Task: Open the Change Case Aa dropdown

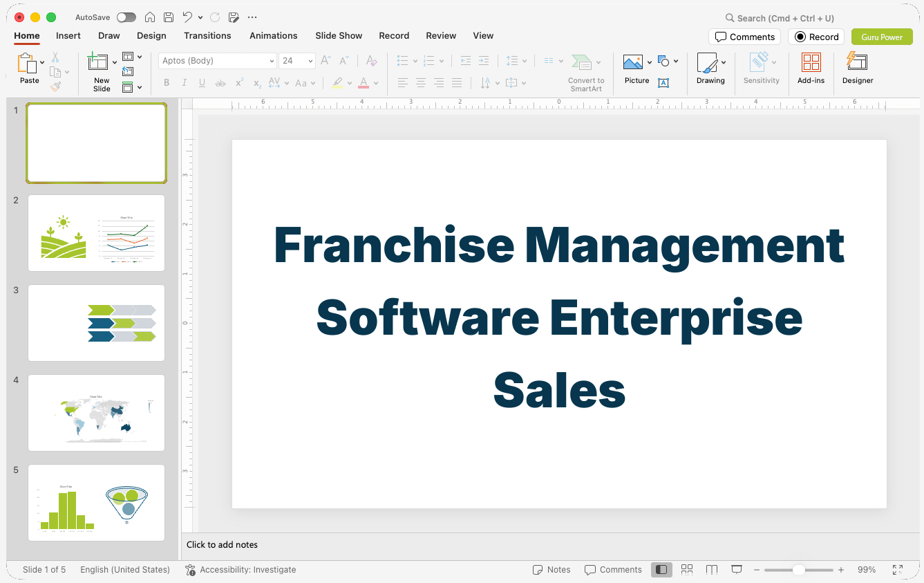Action: click(305, 83)
